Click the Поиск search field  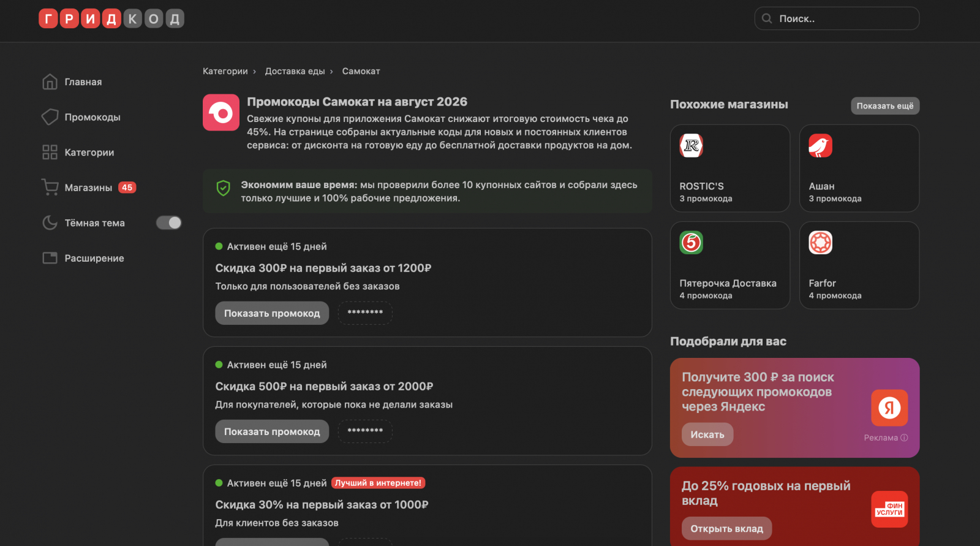click(837, 18)
